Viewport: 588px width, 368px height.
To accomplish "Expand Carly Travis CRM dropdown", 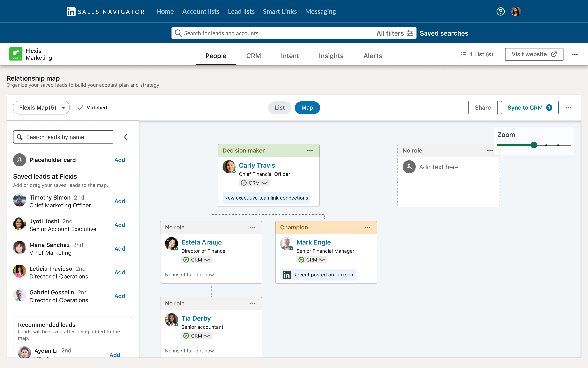I will (254, 183).
